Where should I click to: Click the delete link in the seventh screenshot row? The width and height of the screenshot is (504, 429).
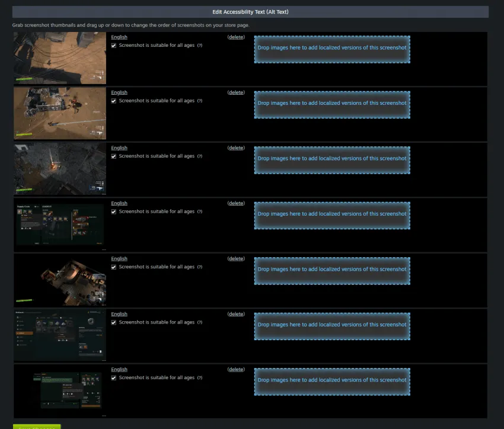tap(236, 370)
